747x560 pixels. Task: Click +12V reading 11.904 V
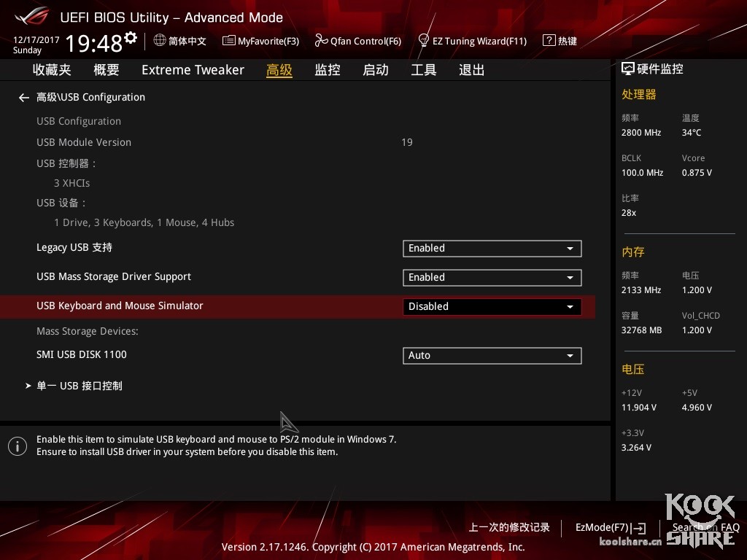tap(639, 408)
